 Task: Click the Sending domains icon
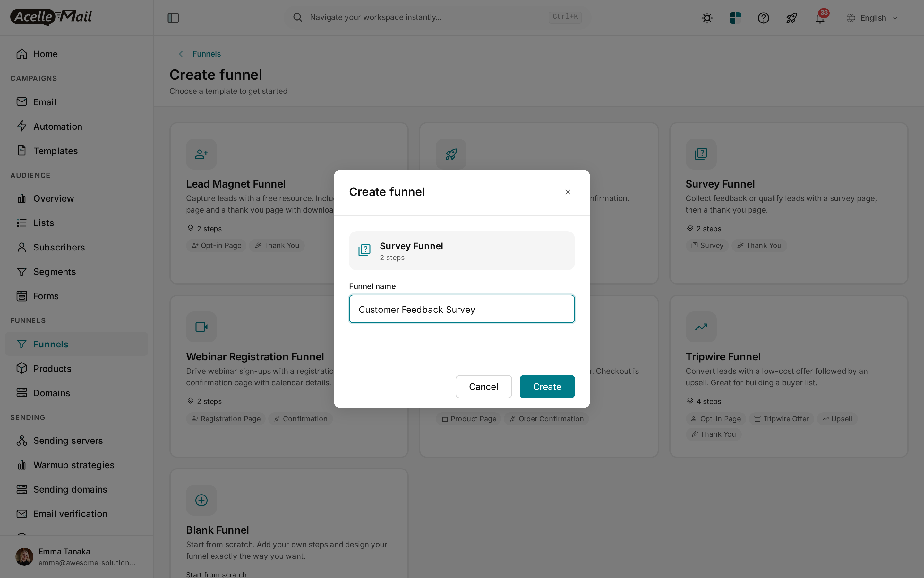(x=22, y=489)
